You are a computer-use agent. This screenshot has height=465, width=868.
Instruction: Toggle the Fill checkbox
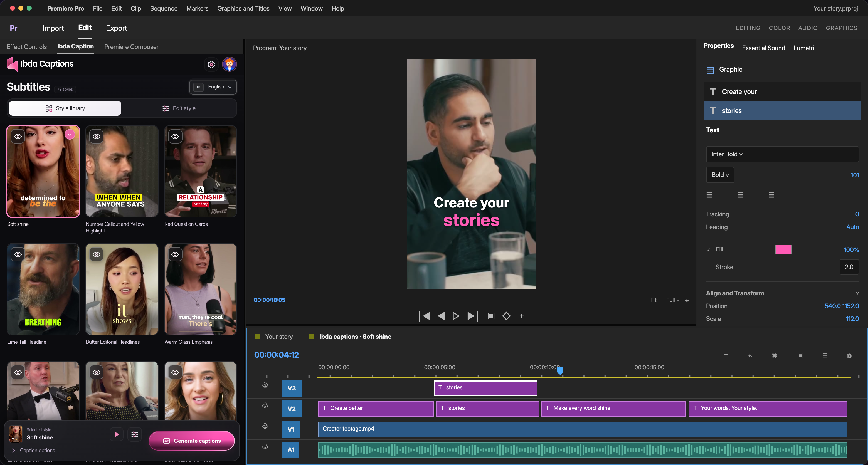[708, 249]
